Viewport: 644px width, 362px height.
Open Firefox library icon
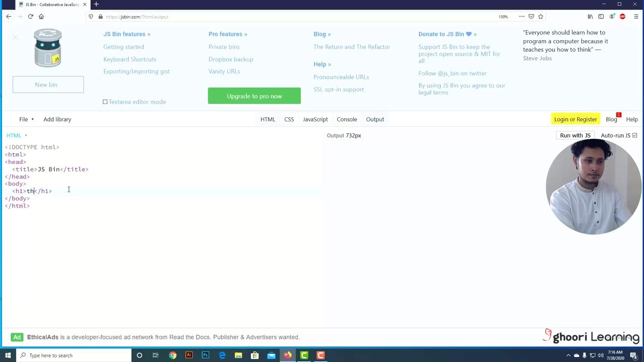(x=591, y=17)
